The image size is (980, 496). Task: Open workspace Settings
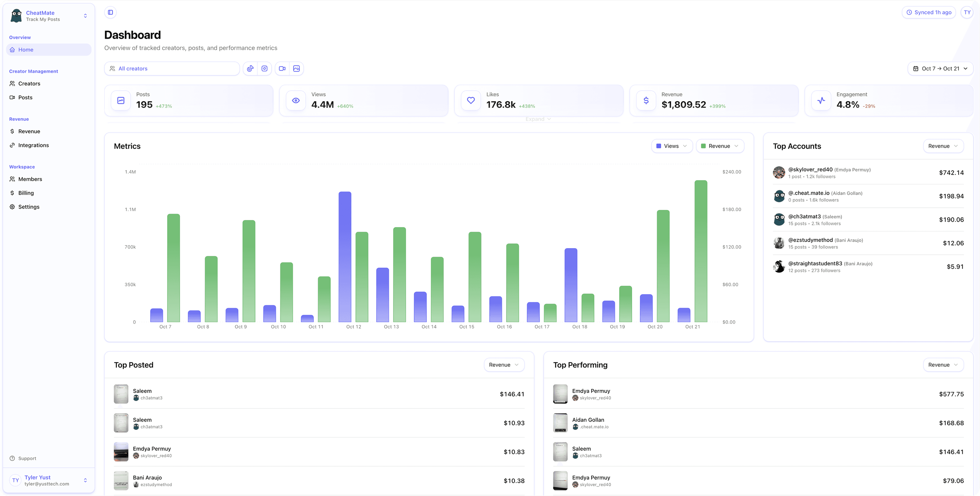click(x=29, y=207)
